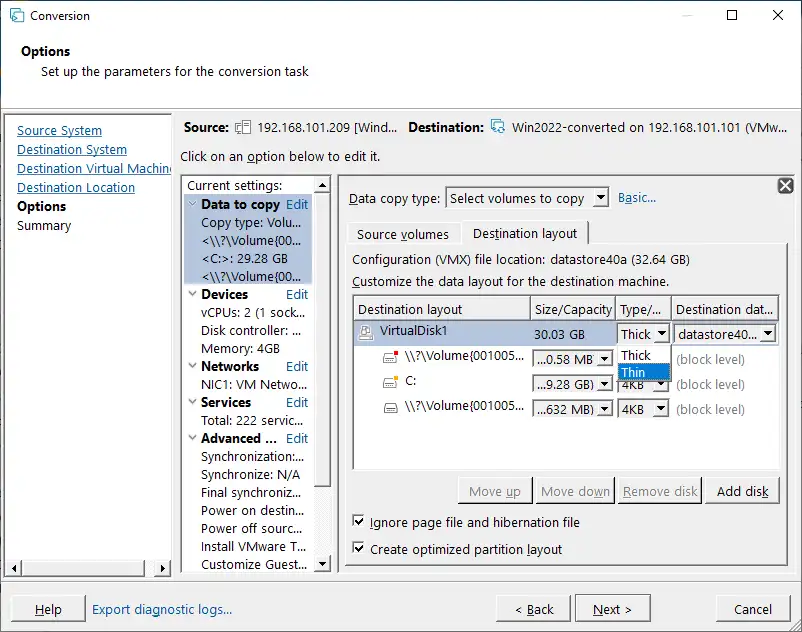
Task: Open the ...632 MB size dropdown
Action: click(604, 409)
